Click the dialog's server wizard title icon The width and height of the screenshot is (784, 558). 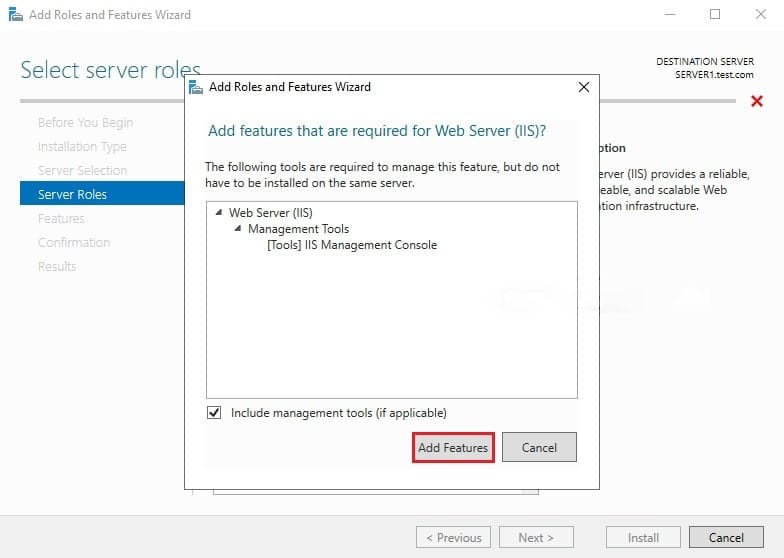pyautogui.click(x=196, y=87)
